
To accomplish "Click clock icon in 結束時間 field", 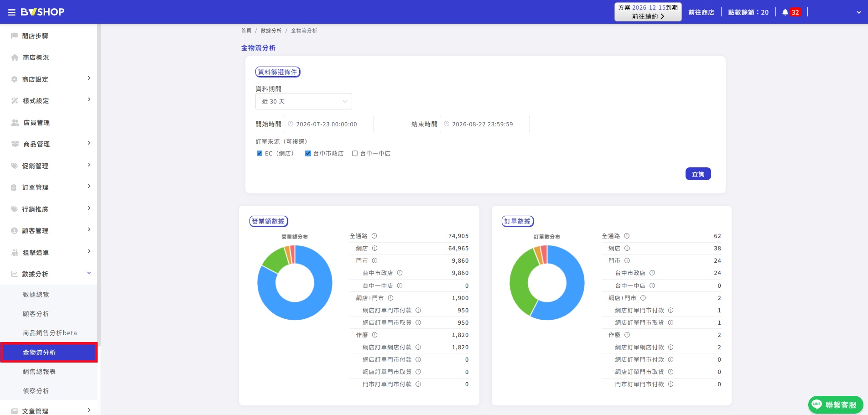I will (447, 124).
